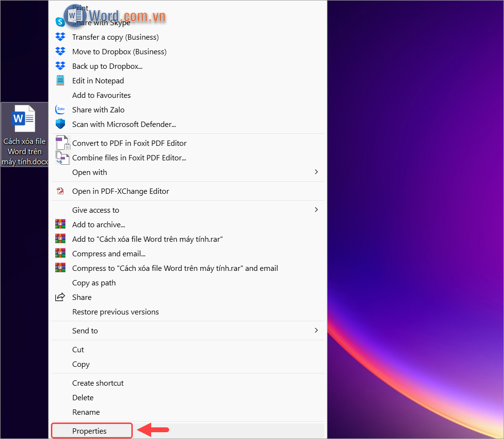Choose Combine files in Foxit PDF Editor...
504x439 pixels.
tap(188, 157)
